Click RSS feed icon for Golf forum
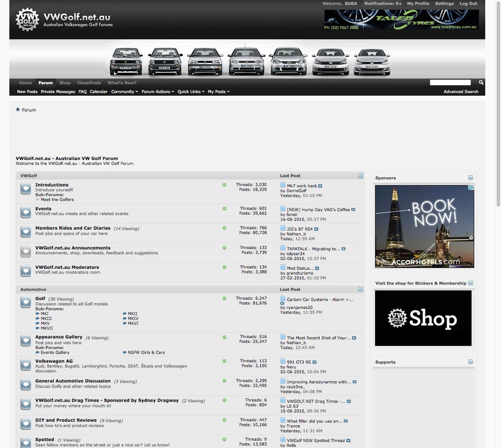This screenshot has width=501, height=448. (224, 298)
